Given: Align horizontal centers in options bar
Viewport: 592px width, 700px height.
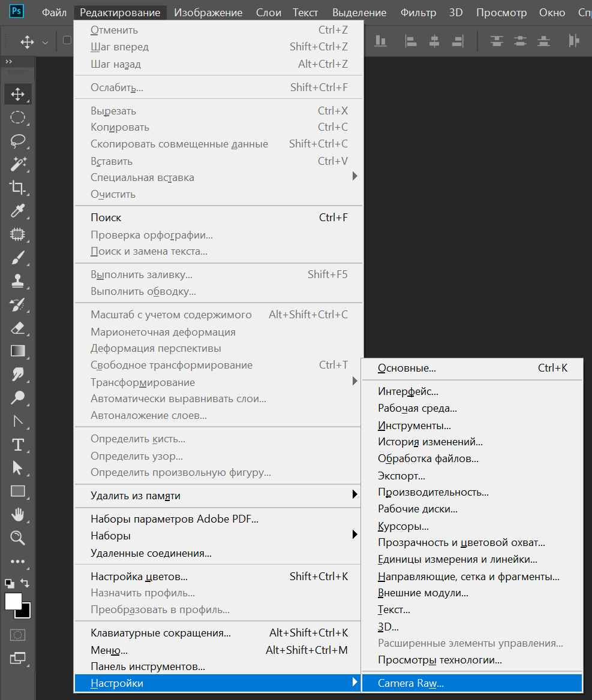Looking at the screenshot, I should click(434, 41).
